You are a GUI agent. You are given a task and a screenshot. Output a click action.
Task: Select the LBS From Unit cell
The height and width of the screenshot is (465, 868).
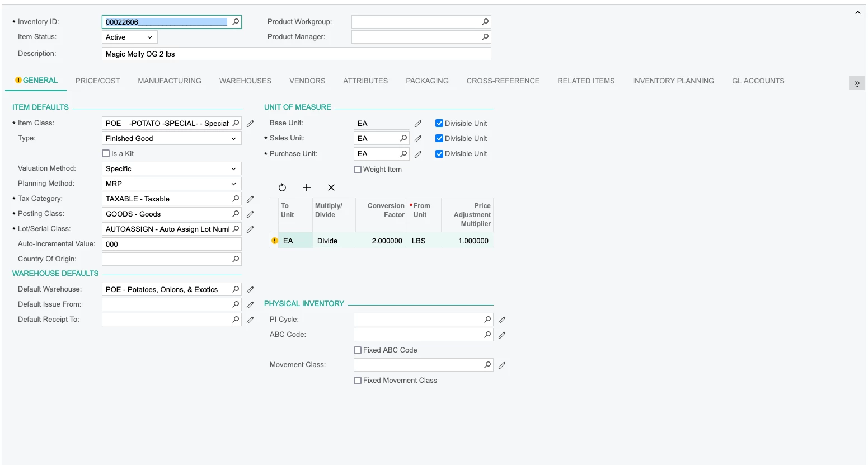tap(424, 241)
